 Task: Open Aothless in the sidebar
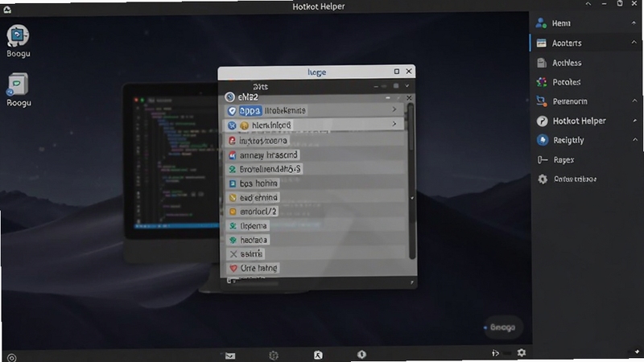[567, 63]
